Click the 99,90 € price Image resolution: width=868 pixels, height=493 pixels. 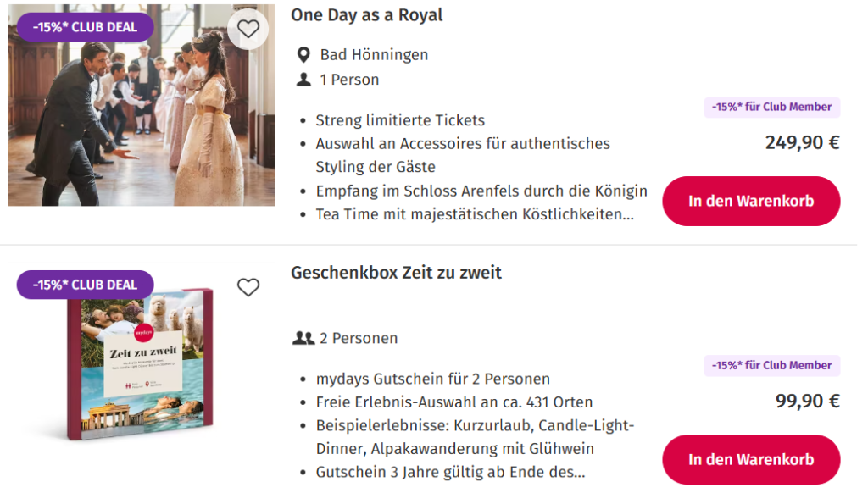(807, 401)
